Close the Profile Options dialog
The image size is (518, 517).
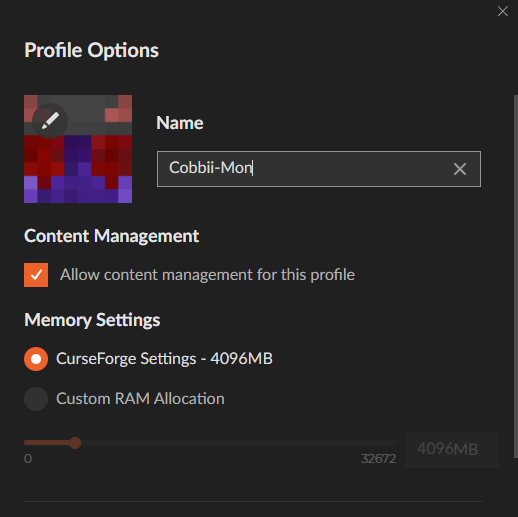[x=503, y=11]
